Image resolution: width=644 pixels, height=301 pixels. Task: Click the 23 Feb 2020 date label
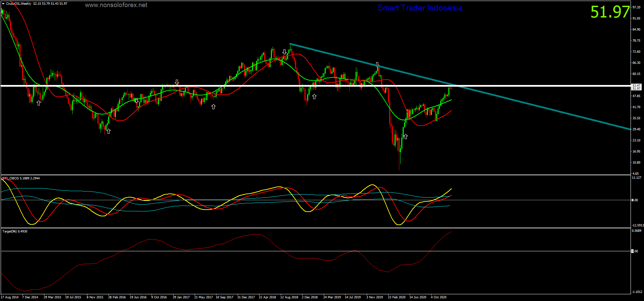(x=397, y=297)
